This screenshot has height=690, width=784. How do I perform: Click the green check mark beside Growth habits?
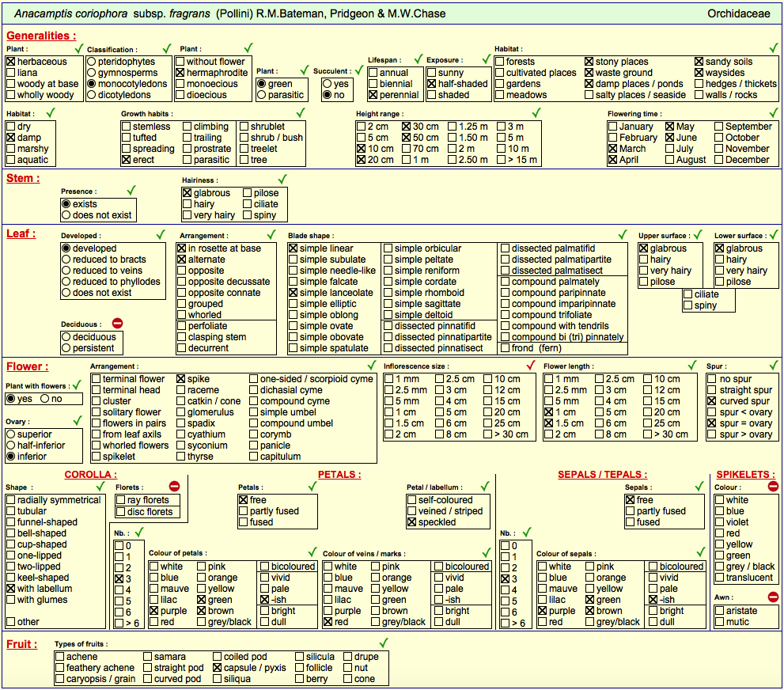coord(301,113)
